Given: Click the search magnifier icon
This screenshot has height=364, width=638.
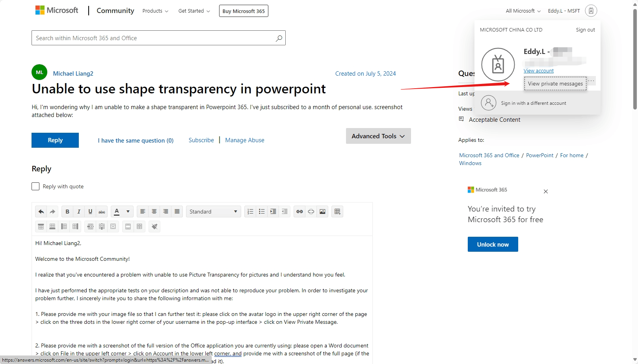Looking at the screenshot, I should point(279,38).
